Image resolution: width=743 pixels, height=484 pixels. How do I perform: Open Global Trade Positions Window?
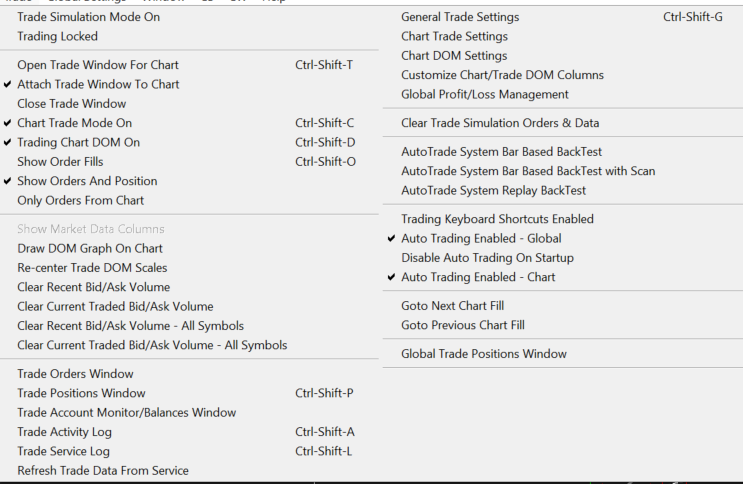tap(483, 353)
